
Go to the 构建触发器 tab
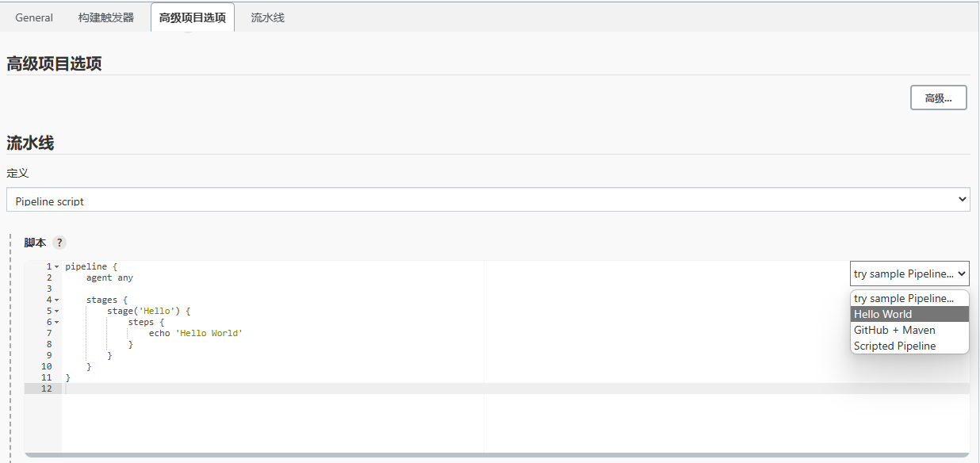coord(106,17)
